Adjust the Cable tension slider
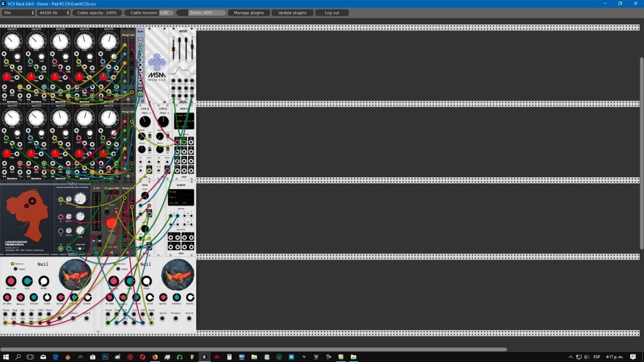 point(150,13)
